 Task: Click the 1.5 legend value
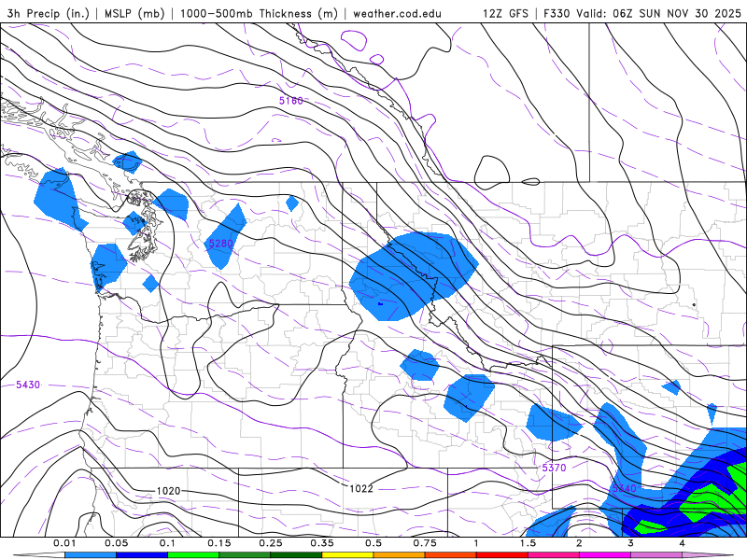528,543
